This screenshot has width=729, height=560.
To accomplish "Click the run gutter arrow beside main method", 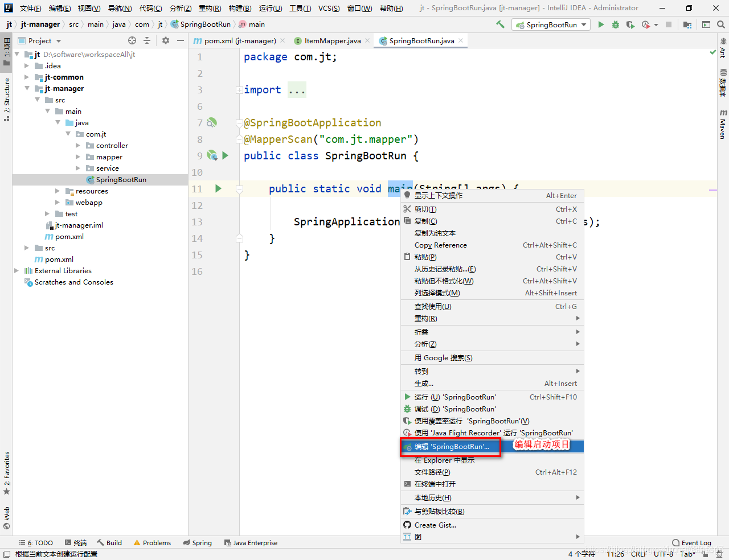I will (218, 188).
